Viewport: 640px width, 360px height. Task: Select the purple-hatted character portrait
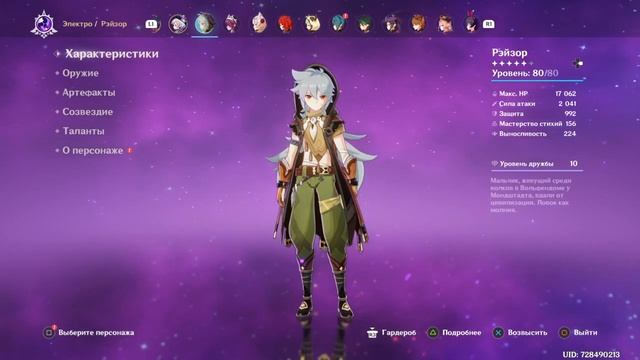(392, 23)
